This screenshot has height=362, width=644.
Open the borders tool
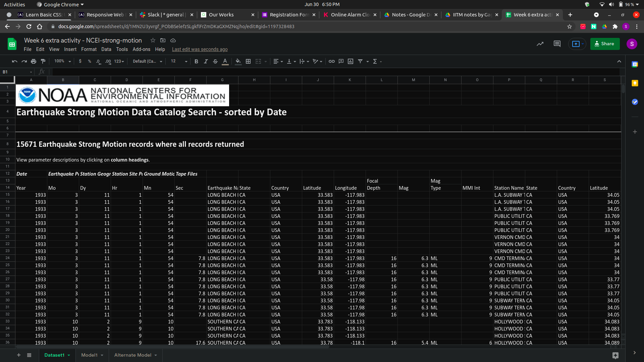click(248, 61)
